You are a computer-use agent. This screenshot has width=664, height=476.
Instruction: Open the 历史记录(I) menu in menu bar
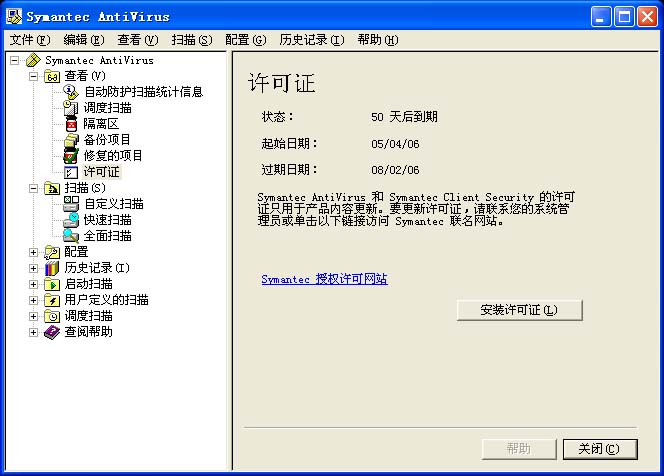[x=312, y=40]
